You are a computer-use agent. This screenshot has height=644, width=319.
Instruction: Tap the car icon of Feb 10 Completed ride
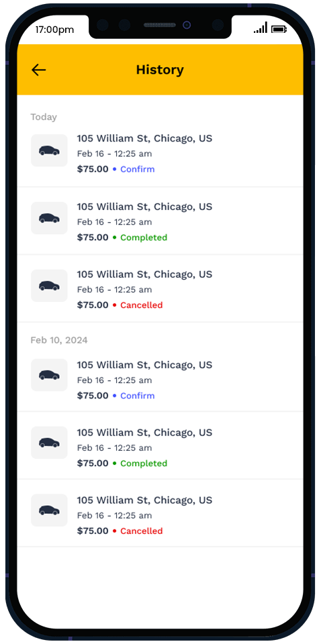coord(49,442)
